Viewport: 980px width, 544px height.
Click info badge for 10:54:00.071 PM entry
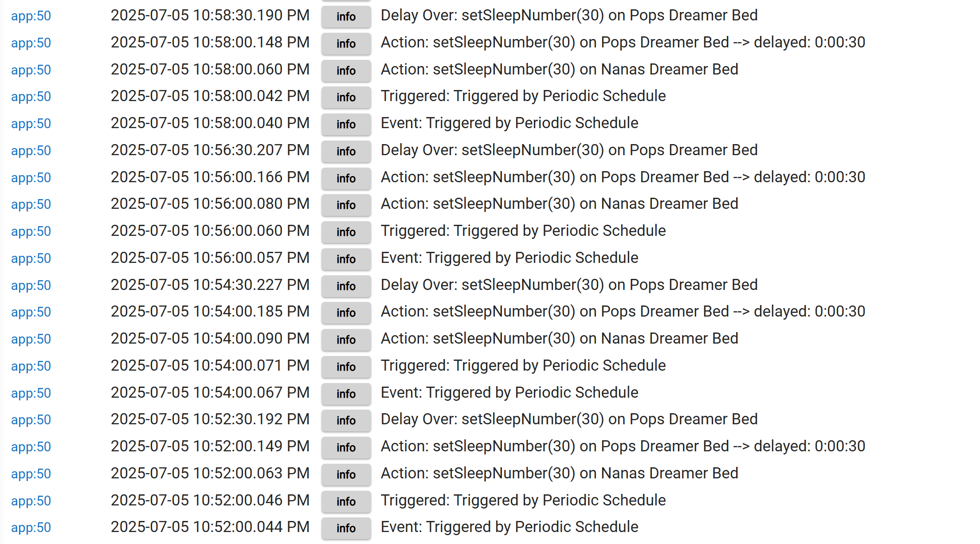tap(346, 367)
